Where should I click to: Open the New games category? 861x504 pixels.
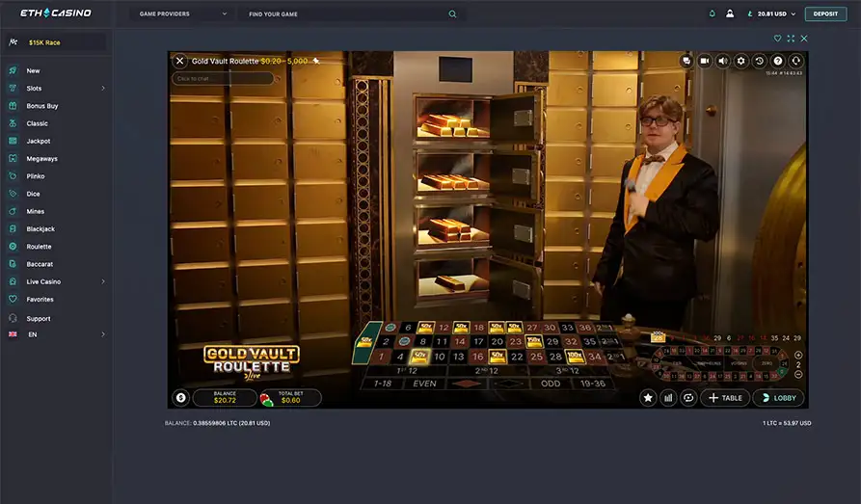coord(33,70)
